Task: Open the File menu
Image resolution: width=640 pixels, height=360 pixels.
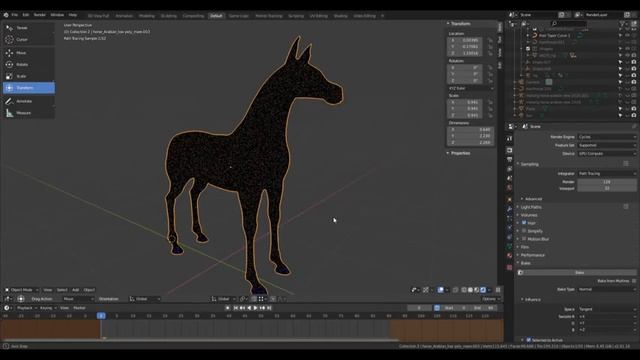Action: click(x=15, y=15)
